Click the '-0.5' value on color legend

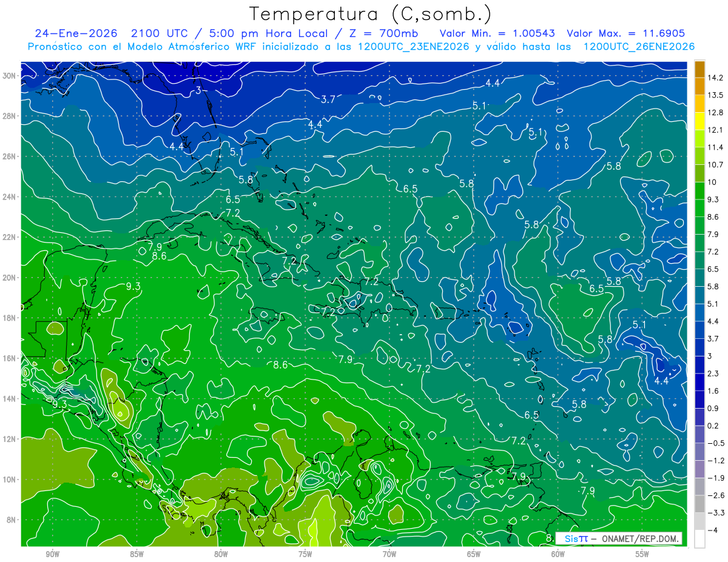click(x=716, y=443)
